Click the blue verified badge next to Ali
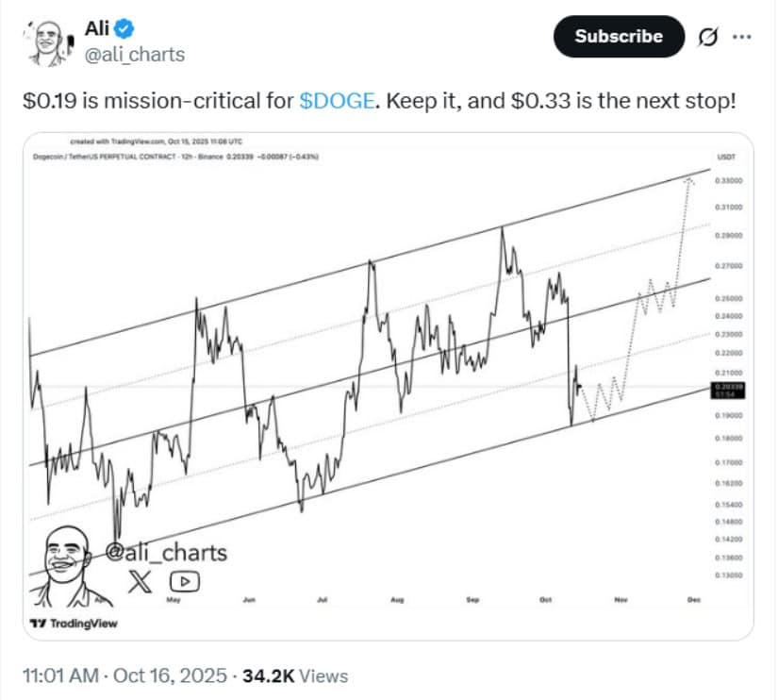The height and width of the screenshot is (700, 778). pyautogui.click(x=124, y=28)
